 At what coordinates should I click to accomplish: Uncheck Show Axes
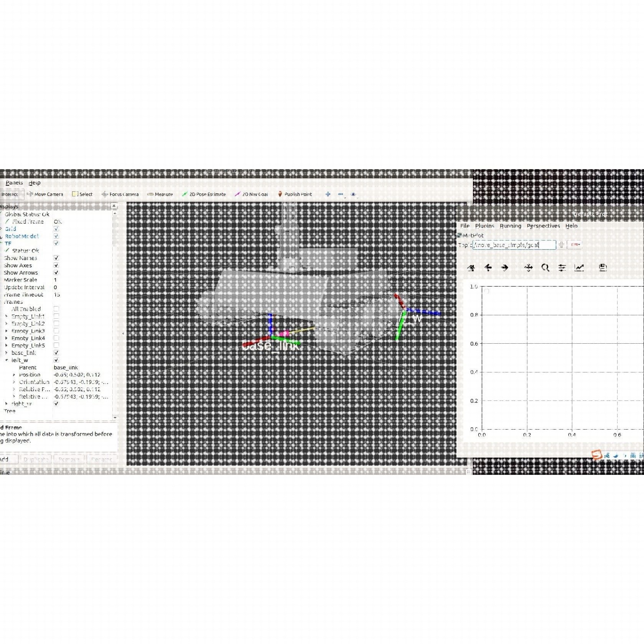pyautogui.click(x=56, y=265)
